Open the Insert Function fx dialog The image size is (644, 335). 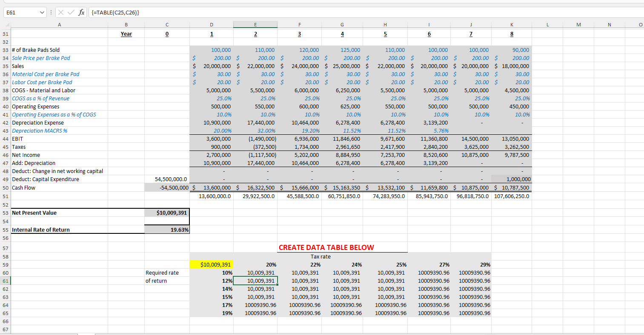pos(81,12)
